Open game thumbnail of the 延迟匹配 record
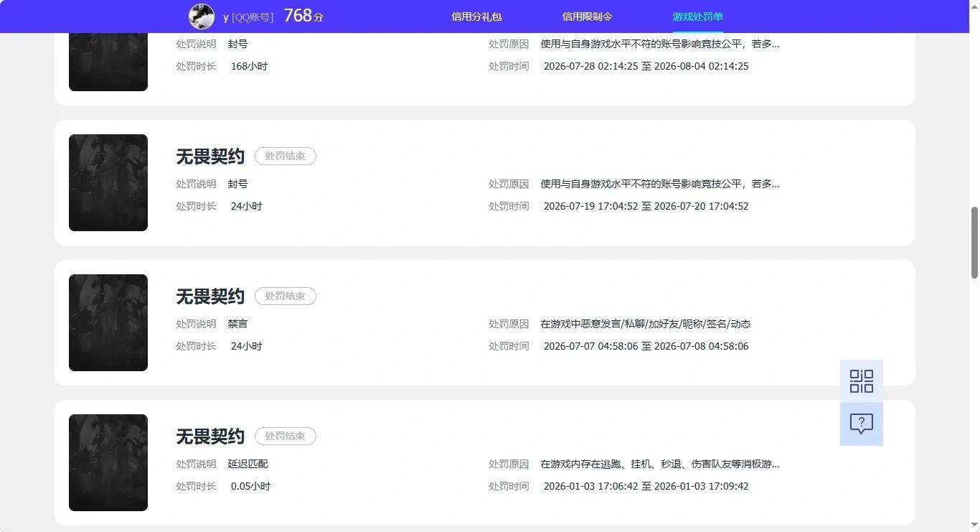 (108, 462)
